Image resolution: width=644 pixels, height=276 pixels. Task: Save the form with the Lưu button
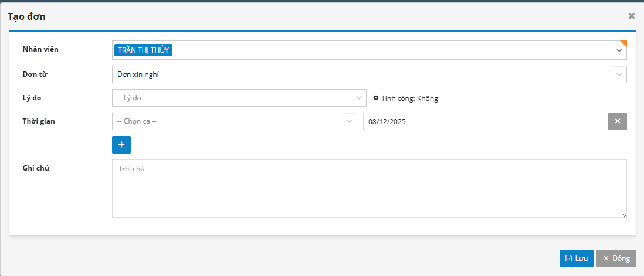pyautogui.click(x=576, y=258)
